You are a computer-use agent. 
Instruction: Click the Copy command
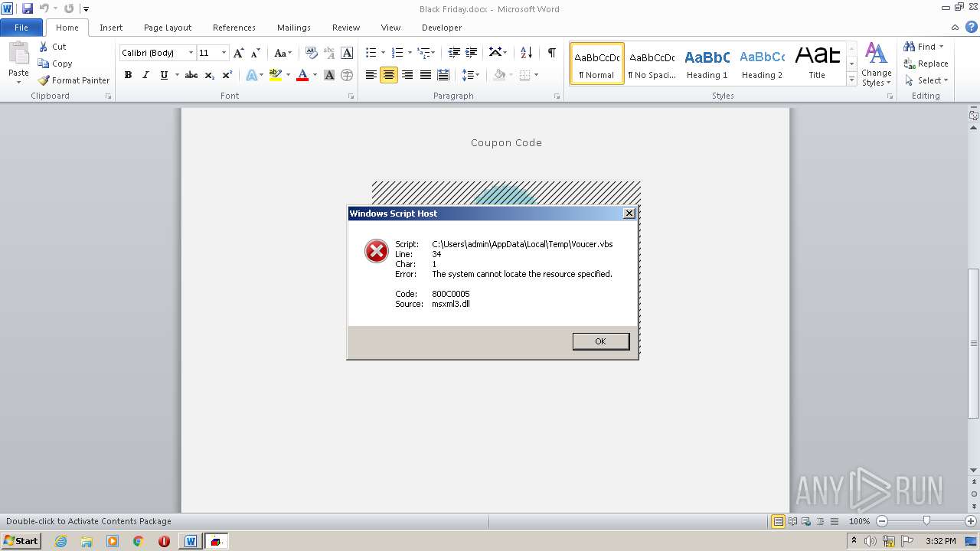coord(55,64)
